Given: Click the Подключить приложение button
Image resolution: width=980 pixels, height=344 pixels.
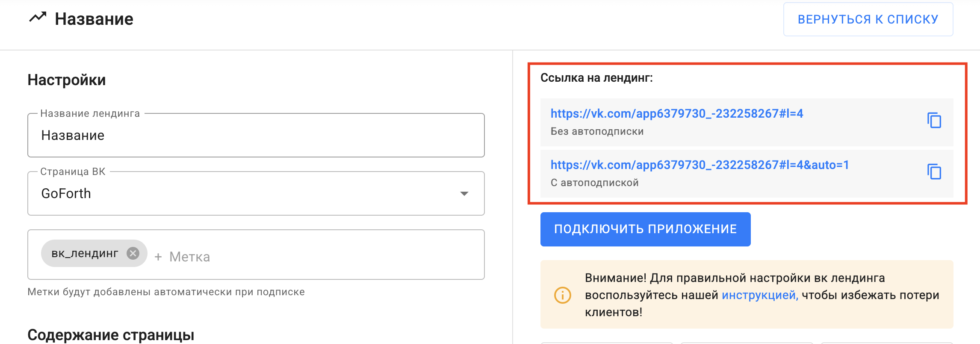Looking at the screenshot, I should (645, 229).
